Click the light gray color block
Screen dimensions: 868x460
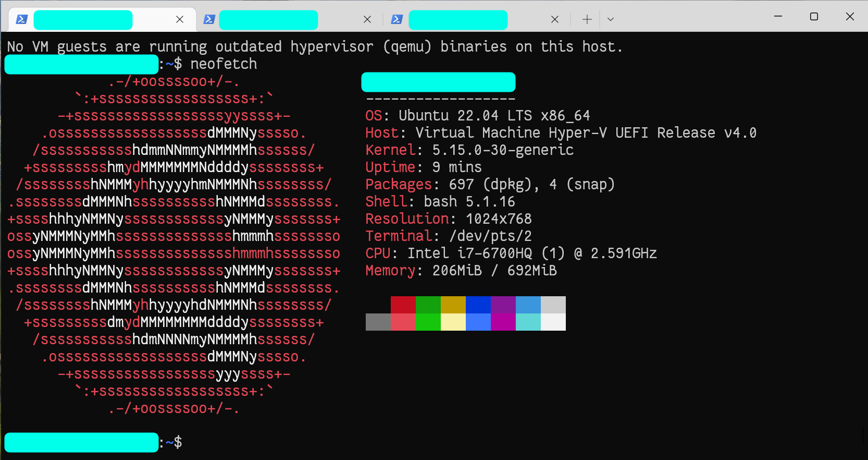553,305
